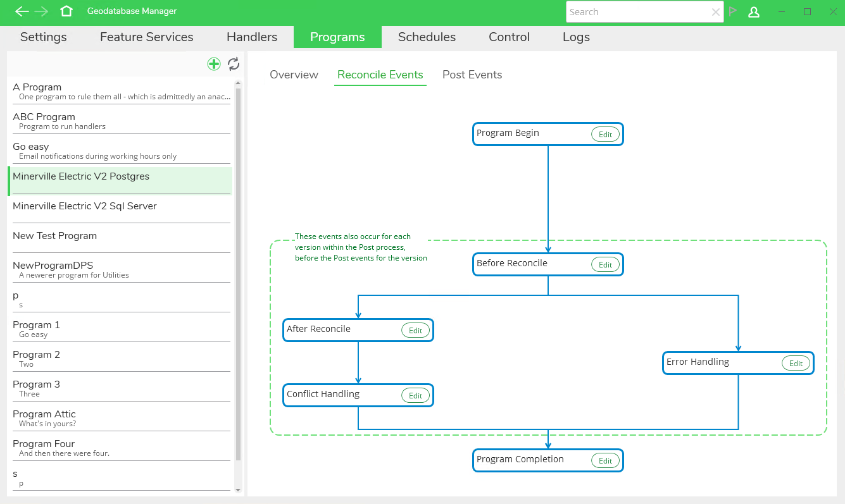Refresh the programs list

click(234, 64)
